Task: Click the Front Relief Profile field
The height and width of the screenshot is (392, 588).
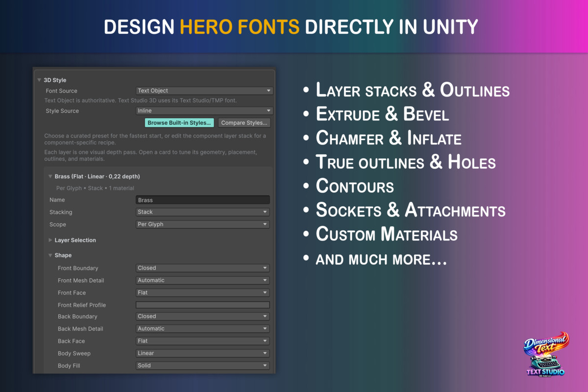Action: (x=203, y=305)
